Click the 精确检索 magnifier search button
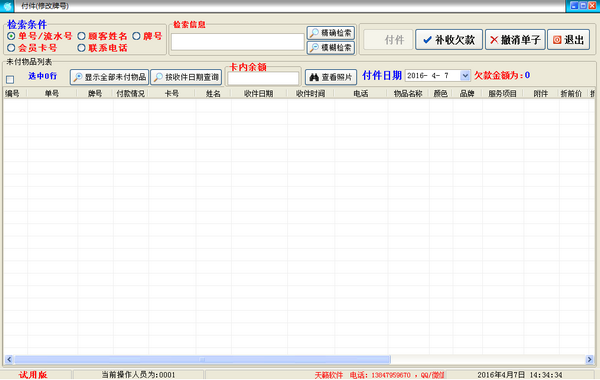600x380 pixels. pos(331,33)
